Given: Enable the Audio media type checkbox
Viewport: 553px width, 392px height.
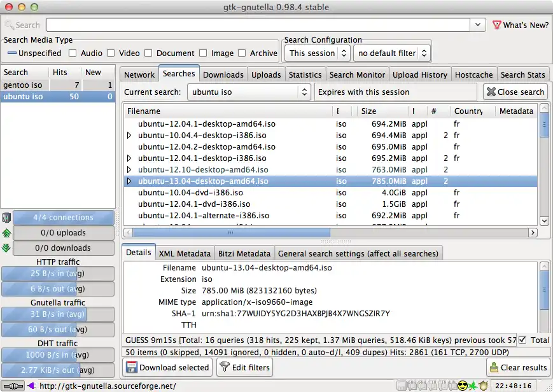Looking at the screenshot, I should (73, 53).
